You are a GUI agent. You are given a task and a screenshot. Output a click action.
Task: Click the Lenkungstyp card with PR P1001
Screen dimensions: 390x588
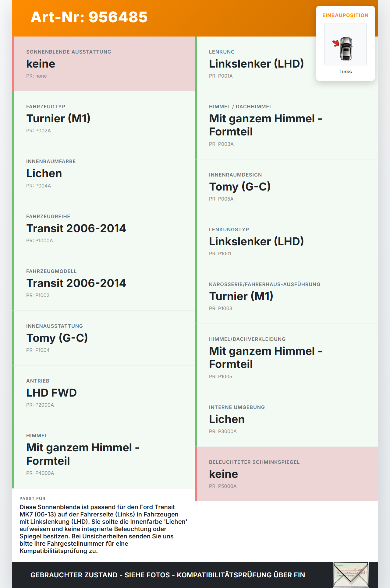point(286,242)
